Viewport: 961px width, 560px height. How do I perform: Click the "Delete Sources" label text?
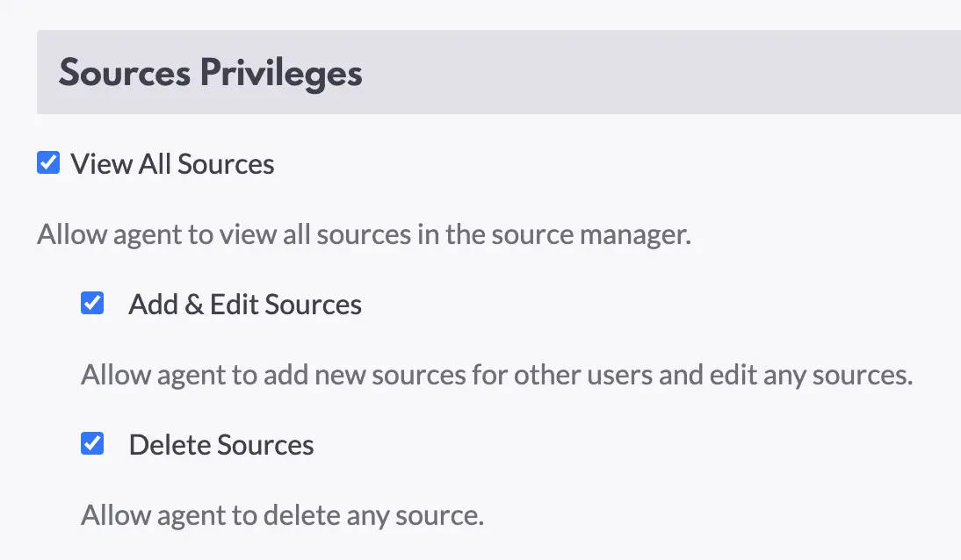(x=221, y=445)
